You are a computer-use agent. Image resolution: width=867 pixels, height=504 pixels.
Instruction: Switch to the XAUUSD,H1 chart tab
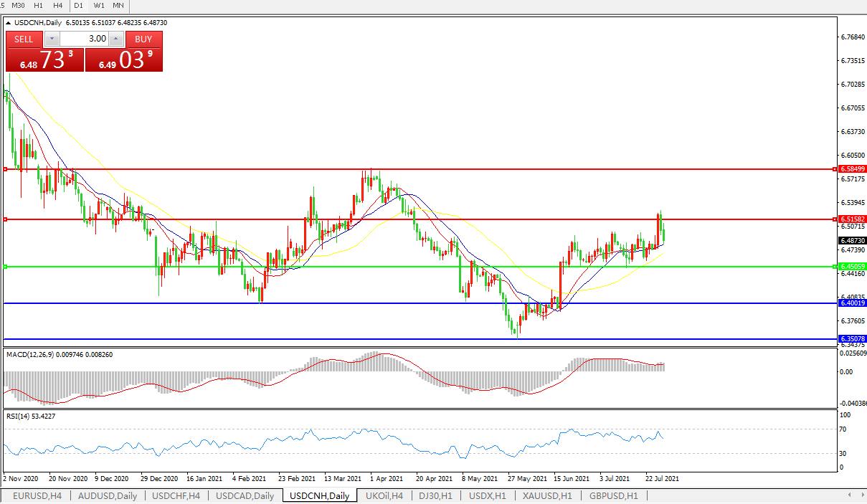546,495
